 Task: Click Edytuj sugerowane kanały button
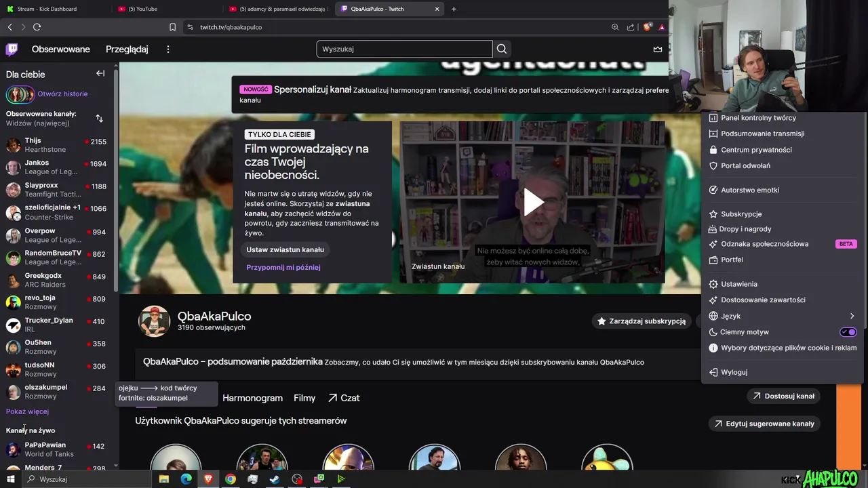[764, 424]
